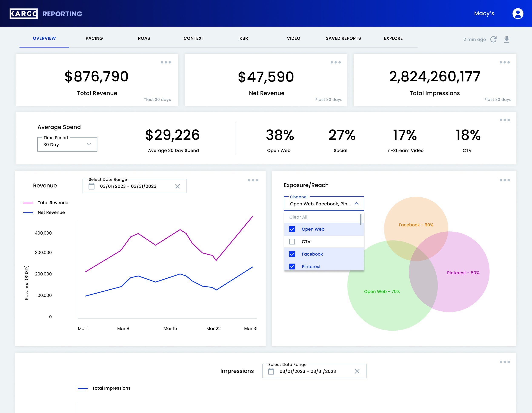Open the KBR tab
Image resolution: width=532 pixels, height=413 pixels.
tap(244, 38)
